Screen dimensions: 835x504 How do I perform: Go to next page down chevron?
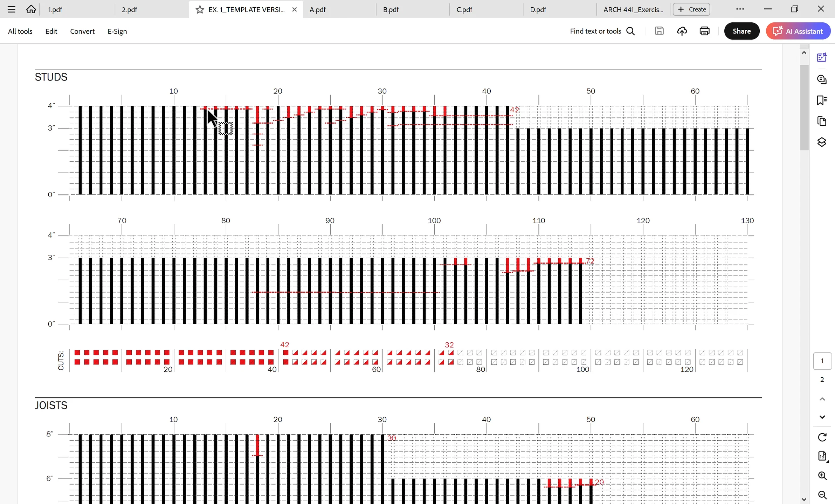[822, 417]
